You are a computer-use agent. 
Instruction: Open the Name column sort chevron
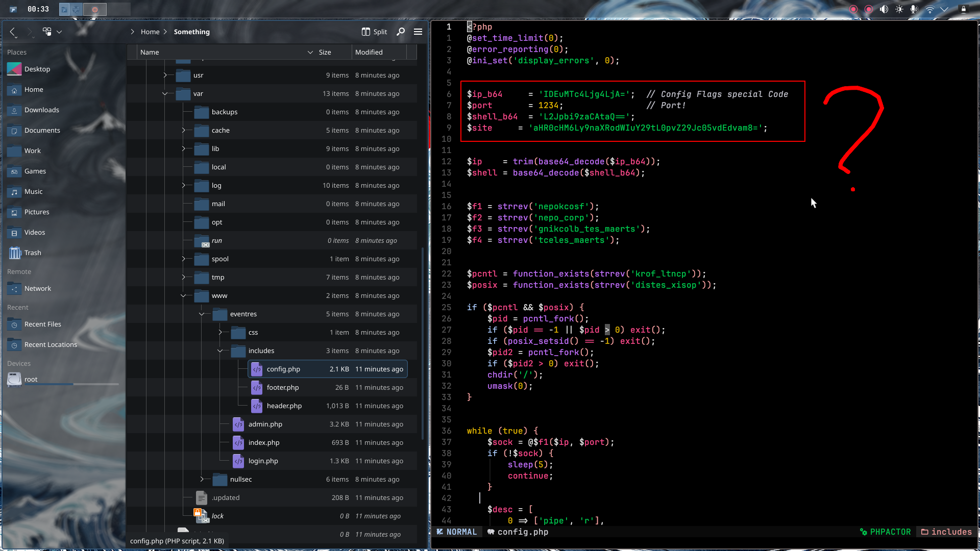pyautogui.click(x=310, y=52)
